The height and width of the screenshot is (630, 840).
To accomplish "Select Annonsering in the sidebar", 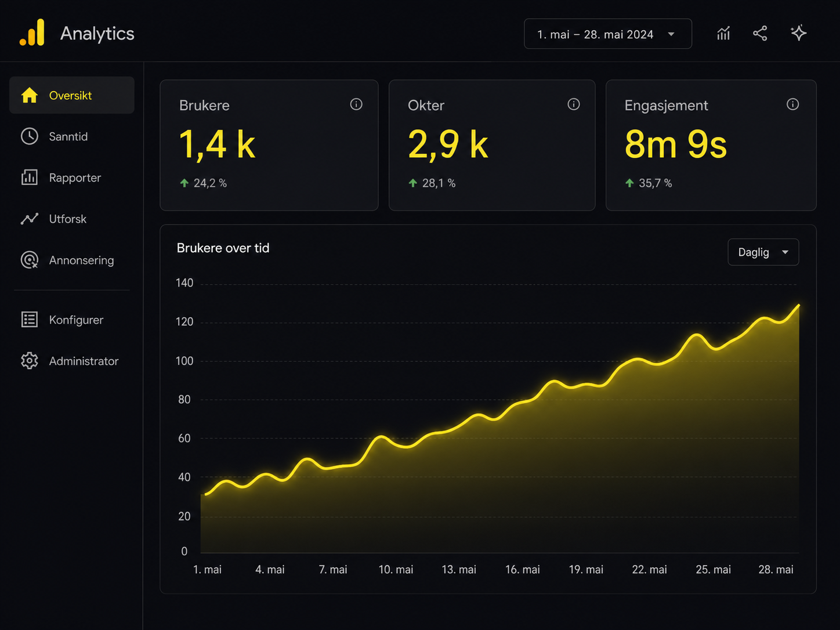I will pyautogui.click(x=72, y=260).
